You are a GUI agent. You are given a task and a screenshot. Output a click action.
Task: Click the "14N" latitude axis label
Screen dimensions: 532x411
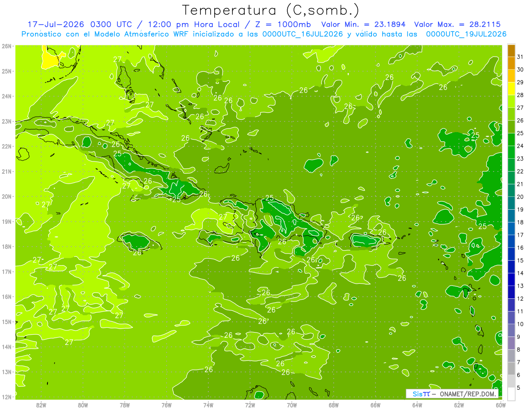tap(7, 347)
